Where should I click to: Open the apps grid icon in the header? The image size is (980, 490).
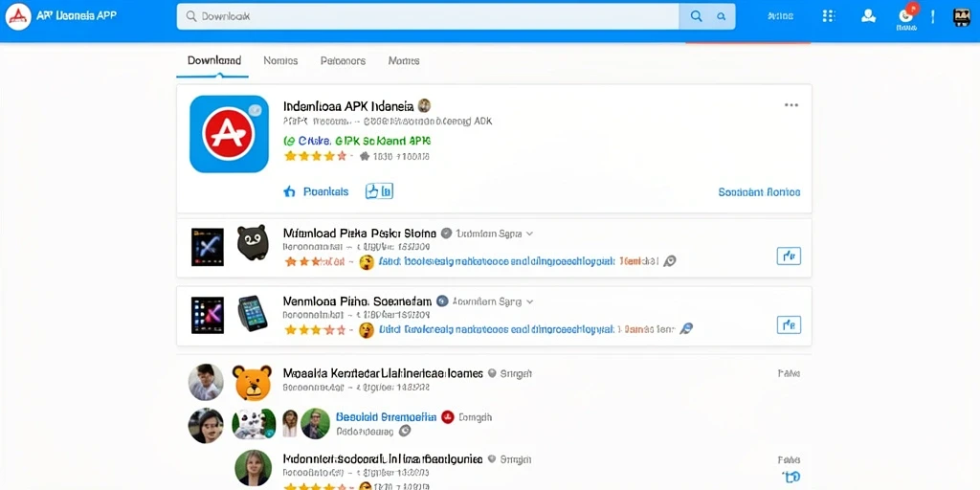coord(829,16)
